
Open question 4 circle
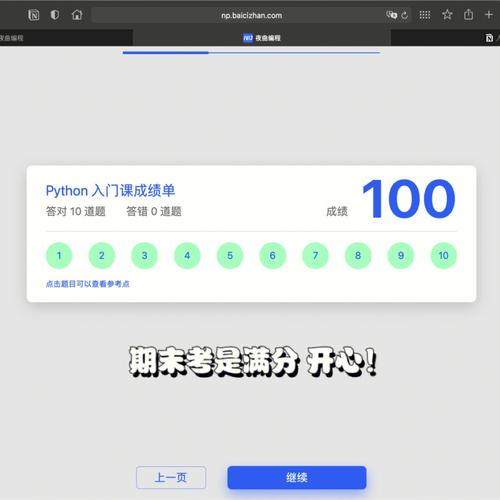[x=187, y=256]
